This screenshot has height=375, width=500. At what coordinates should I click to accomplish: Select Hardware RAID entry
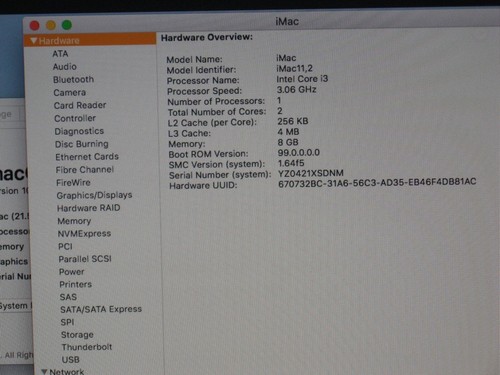click(x=89, y=208)
